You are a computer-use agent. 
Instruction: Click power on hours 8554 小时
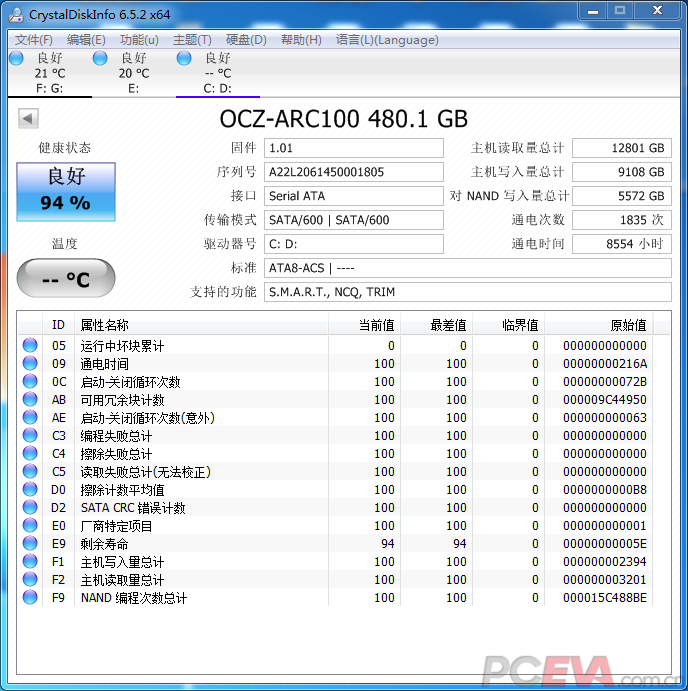click(622, 244)
